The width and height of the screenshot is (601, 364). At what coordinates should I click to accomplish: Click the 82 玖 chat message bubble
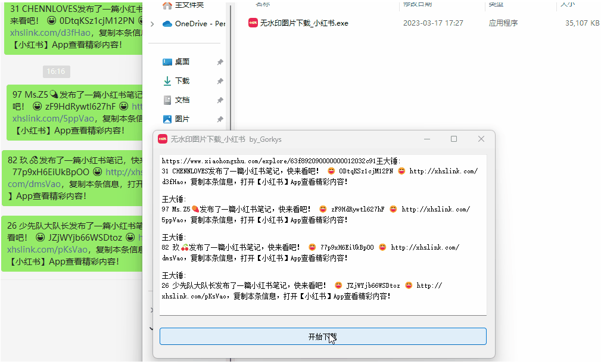click(72, 178)
